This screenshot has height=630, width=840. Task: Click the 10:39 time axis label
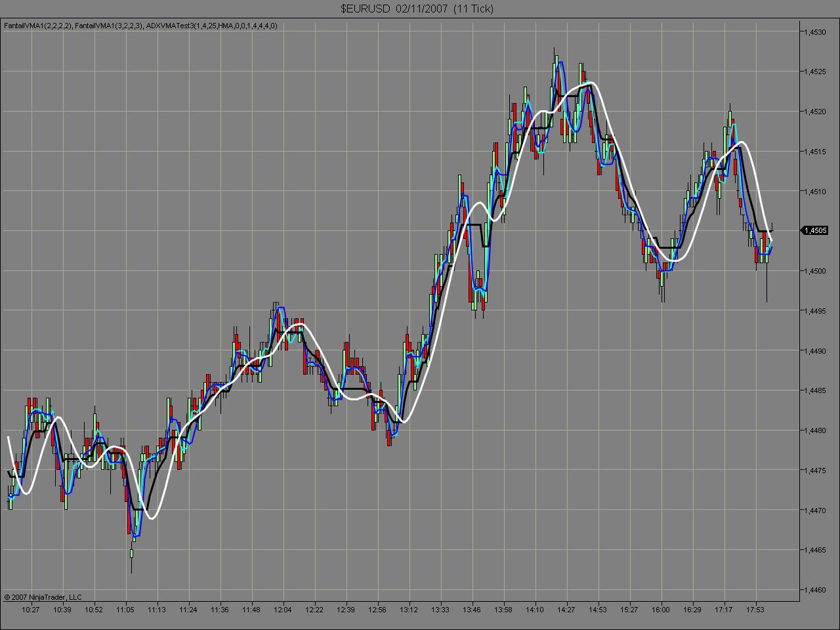pyautogui.click(x=62, y=609)
